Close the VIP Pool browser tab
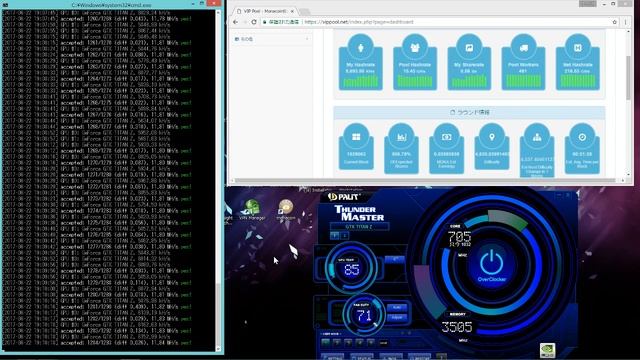Screen dimensions: 640x360 pyautogui.click(x=292, y=11)
